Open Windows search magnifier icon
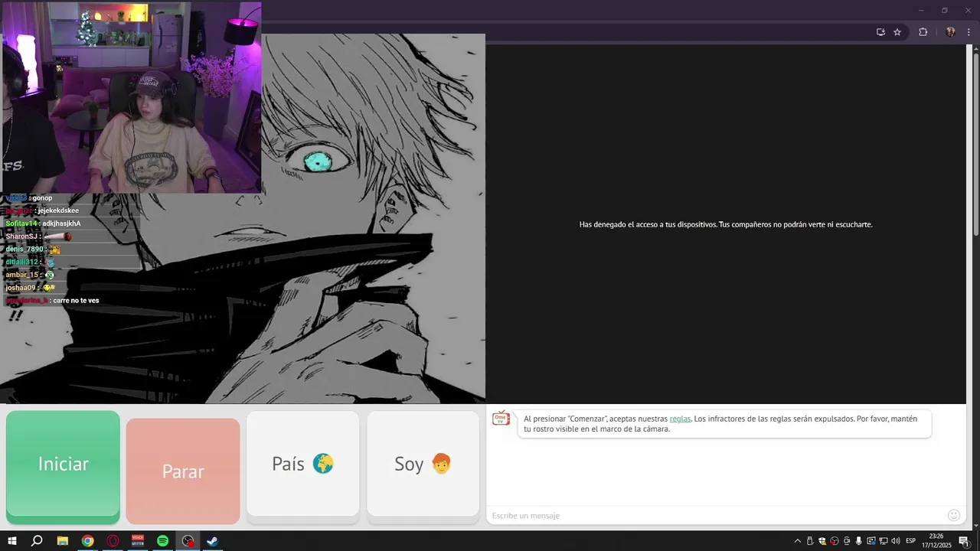980x551 pixels. (x=37, y=541)
